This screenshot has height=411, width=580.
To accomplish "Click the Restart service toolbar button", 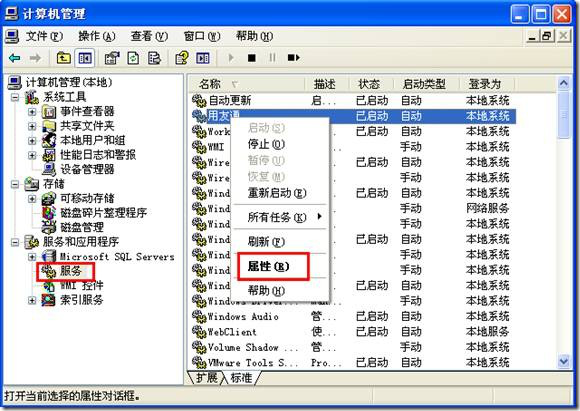I will coord(294,58).
